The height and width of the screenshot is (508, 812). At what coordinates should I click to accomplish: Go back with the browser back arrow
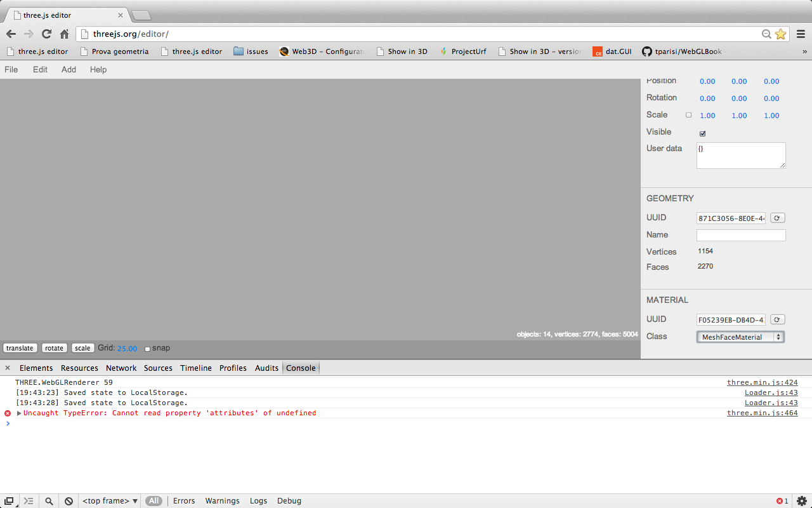11,34
